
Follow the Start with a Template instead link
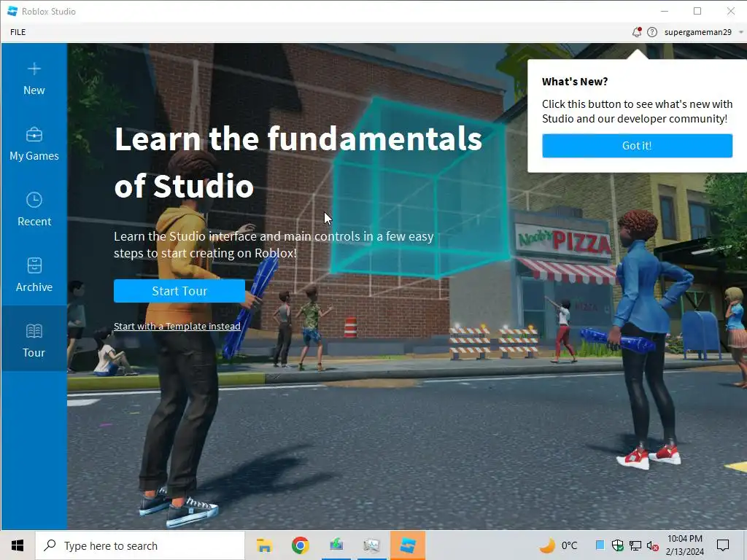(177, 326)
